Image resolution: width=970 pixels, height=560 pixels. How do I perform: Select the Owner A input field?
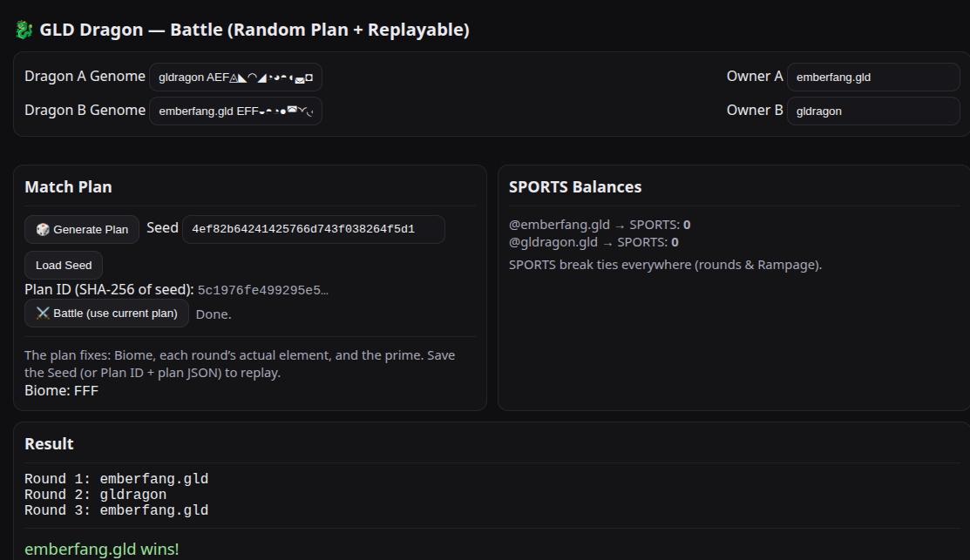click(873, 78)
